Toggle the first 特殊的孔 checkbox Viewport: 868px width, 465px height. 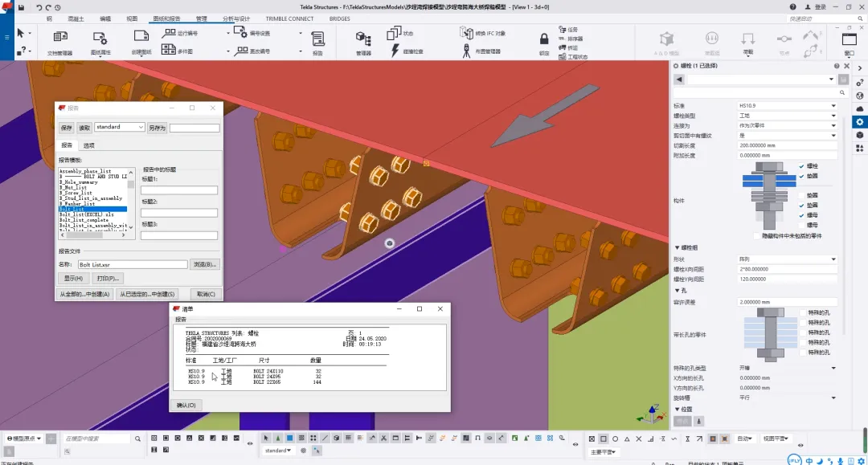coord(803,313)
